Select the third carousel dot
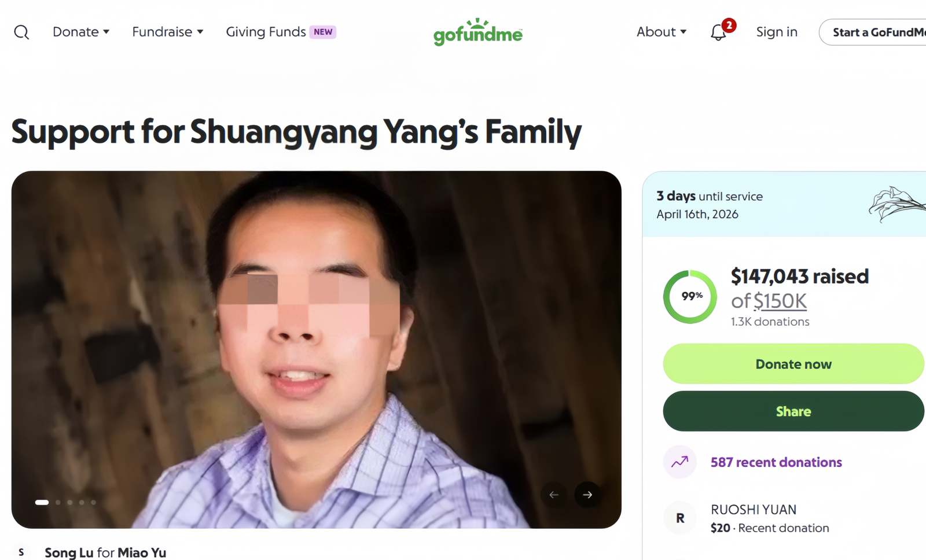The width and height of the screenshot is (926, 560). pyautogui.click(x=70, y=502)
